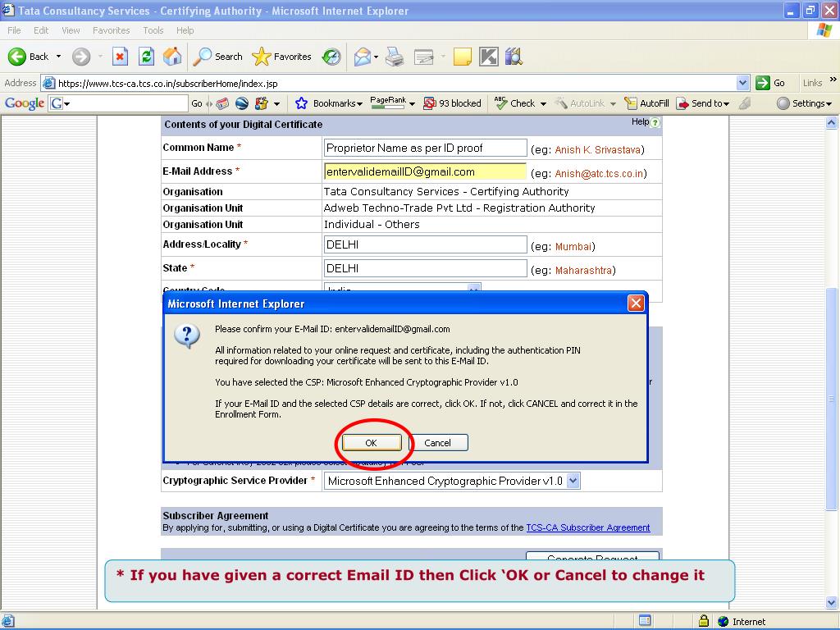Open Google toolbar Settings
840x630 pixels.
[x=804, y=103]
